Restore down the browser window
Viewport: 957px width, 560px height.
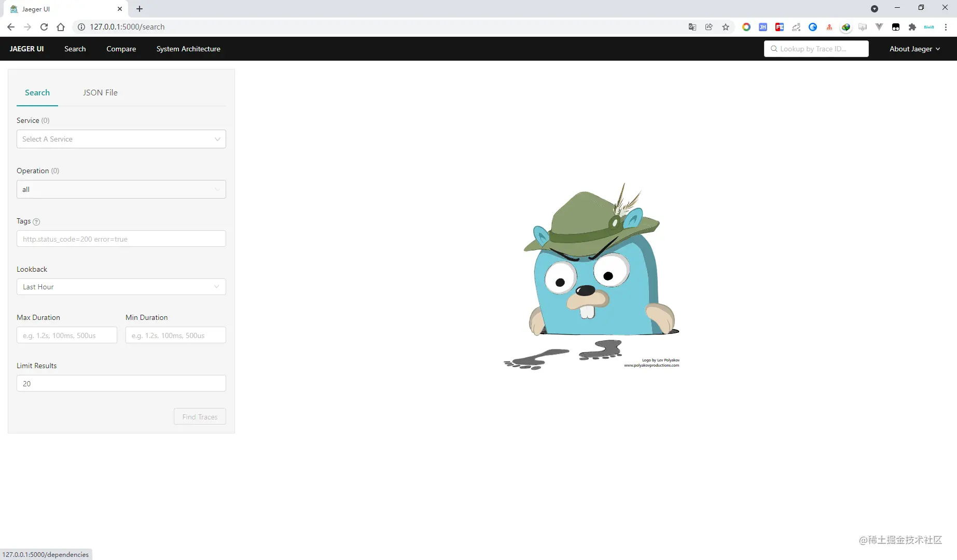pyautogui.click(x=921, y=8)
